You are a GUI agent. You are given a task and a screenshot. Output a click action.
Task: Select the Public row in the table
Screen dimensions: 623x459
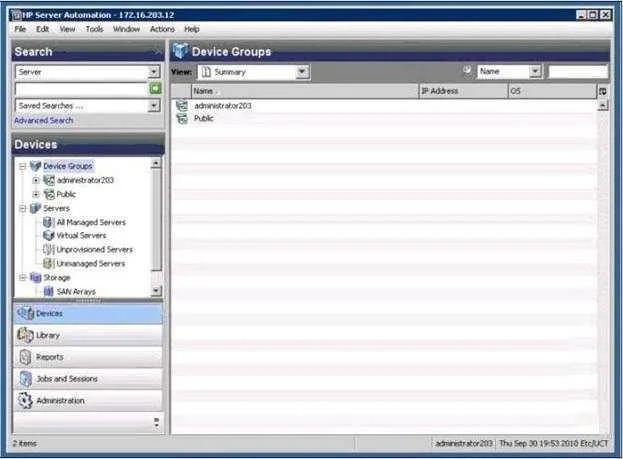click(384, 118)
